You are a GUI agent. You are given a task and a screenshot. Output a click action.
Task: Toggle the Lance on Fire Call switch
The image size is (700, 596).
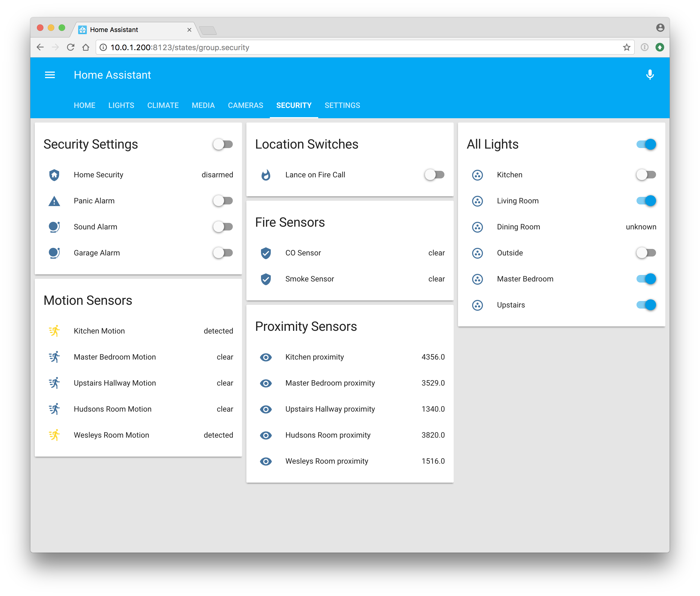[434, 175]
